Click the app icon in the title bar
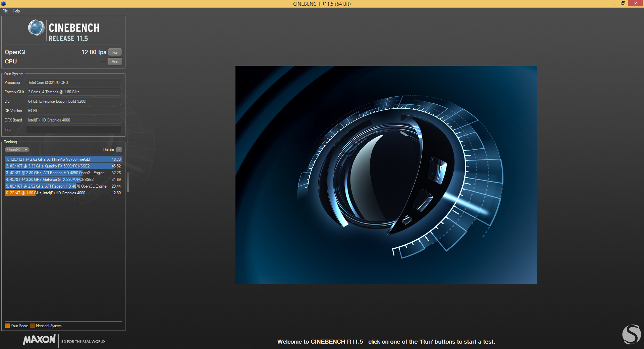Image resolution: width=644 pixels, height=349 pixels. click(3, 4)
